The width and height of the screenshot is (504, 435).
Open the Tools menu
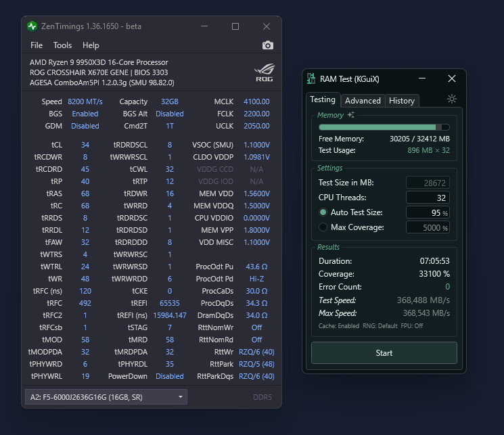pos(62,45)
